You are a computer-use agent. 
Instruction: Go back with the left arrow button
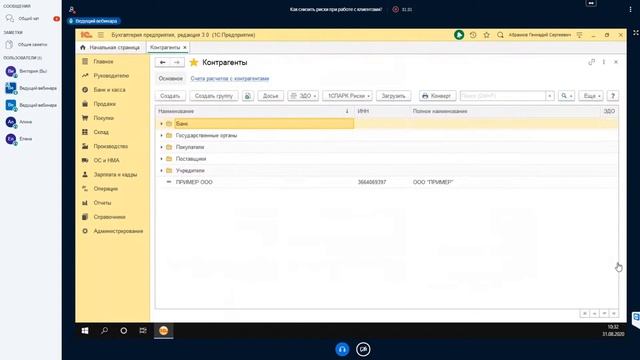pos(162,62)
